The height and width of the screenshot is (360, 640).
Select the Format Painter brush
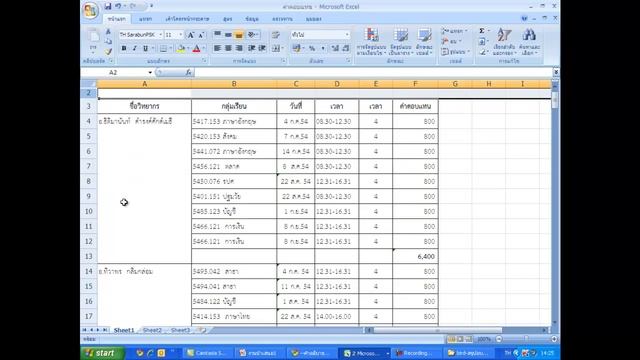(x=108, y=51)
